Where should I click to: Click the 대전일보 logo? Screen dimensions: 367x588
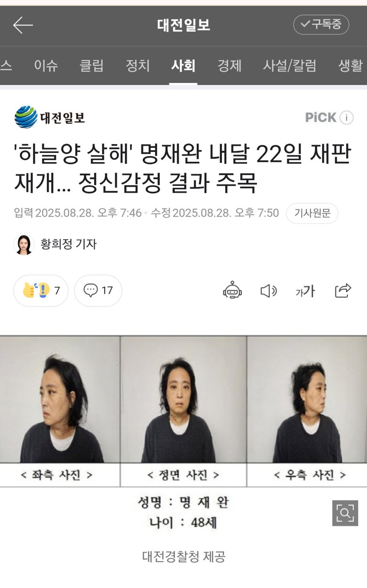tap(50, 117)
